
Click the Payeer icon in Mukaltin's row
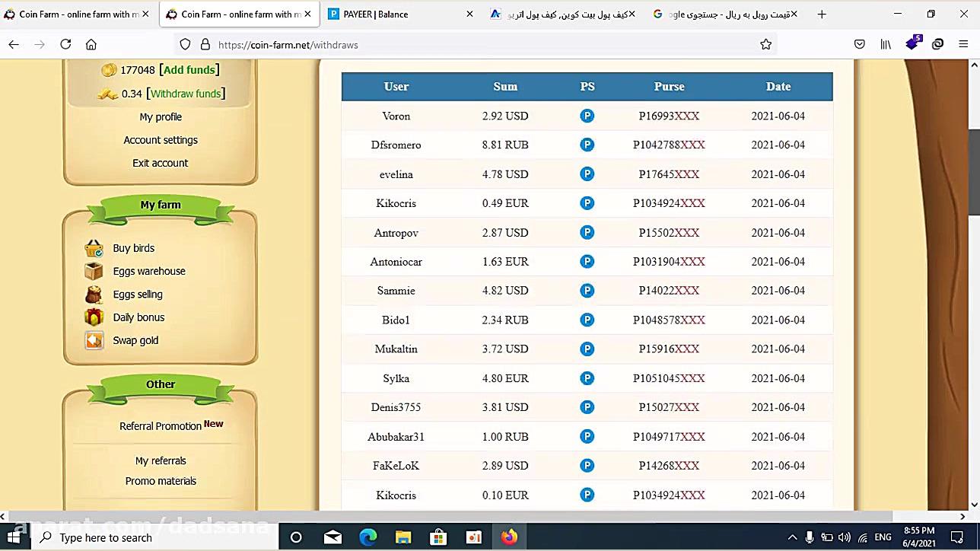(x=587, y=349)
